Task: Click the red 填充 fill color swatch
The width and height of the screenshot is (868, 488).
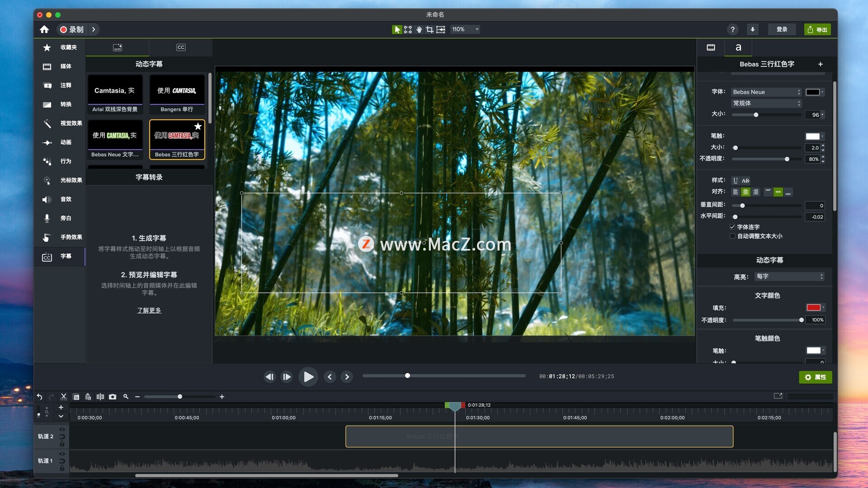Action: pyautogui.click(x=813, y=308)
